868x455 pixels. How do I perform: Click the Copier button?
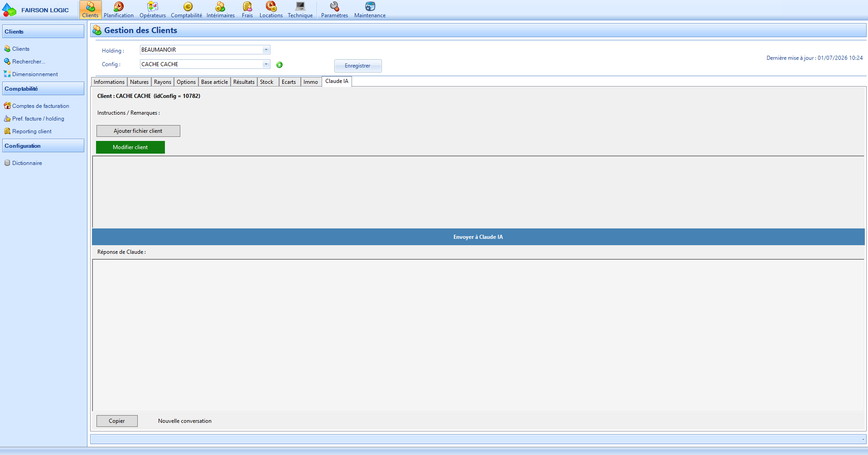tap(117, 421)
